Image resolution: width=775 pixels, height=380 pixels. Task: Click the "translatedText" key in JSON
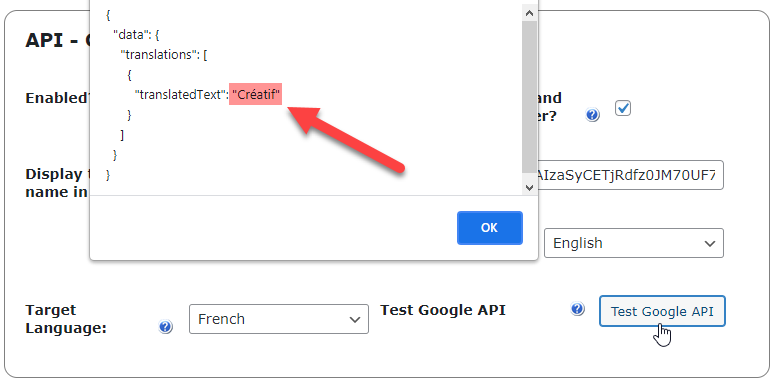(180, 94)
